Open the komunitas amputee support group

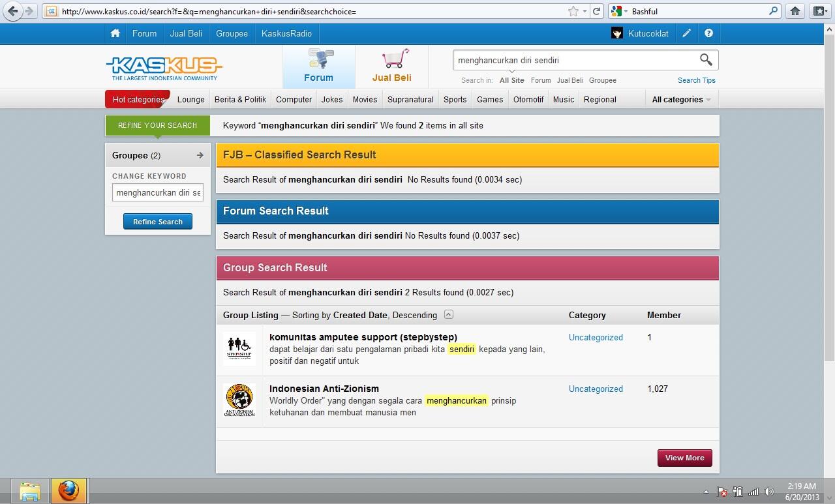(363, 337)
